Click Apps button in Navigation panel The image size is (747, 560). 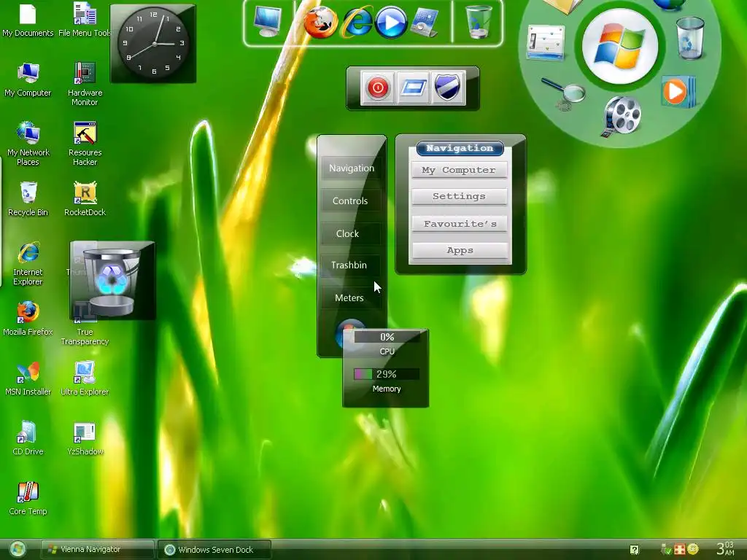[x=460, y=251]
